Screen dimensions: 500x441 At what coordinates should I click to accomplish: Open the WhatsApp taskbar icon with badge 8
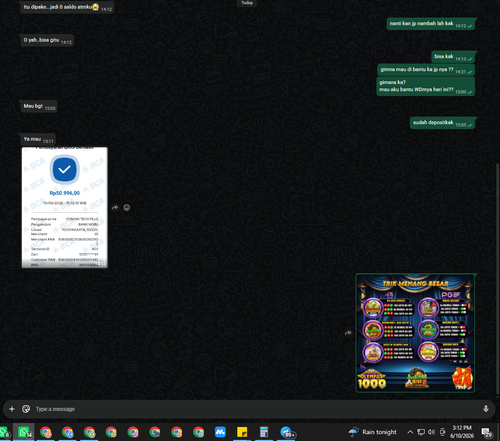point(4,432)
